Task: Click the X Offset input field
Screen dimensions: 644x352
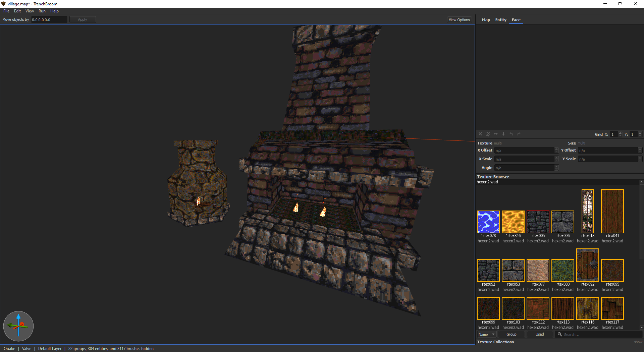Action: pyautogui.click(x=524, y=150)
